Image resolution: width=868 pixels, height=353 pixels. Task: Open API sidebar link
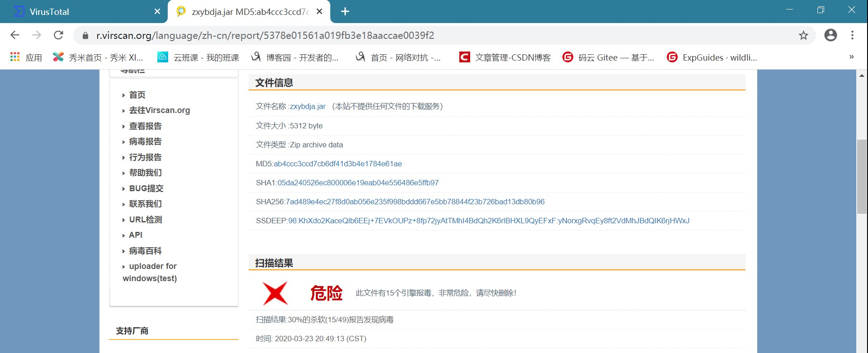pos(136,235)
